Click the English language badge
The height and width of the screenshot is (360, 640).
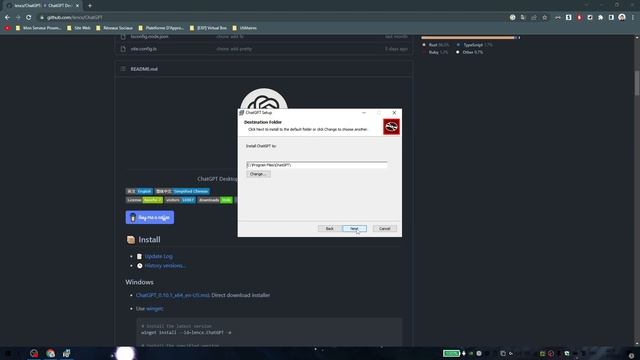point(139,191)
